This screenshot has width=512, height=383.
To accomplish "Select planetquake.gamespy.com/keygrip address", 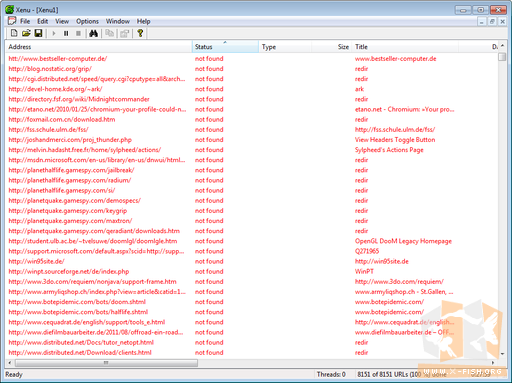I will (x=68, y=211).
